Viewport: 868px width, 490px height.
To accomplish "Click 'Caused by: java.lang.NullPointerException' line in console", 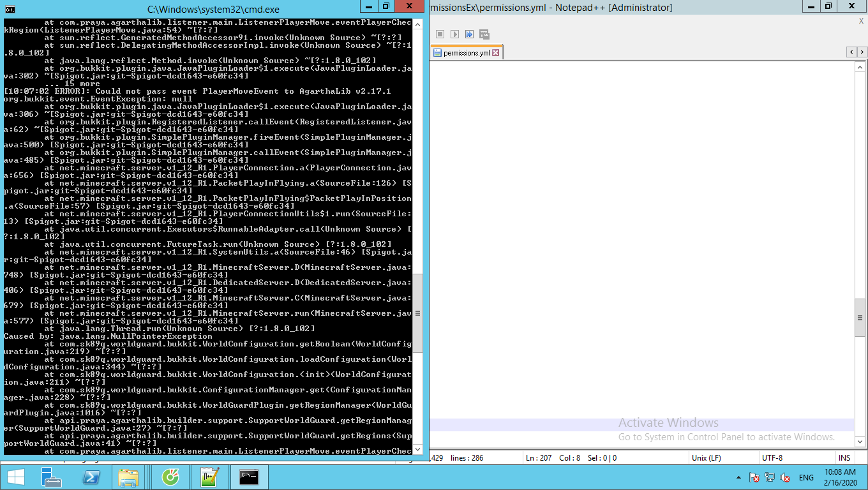I will coord(108,336).
